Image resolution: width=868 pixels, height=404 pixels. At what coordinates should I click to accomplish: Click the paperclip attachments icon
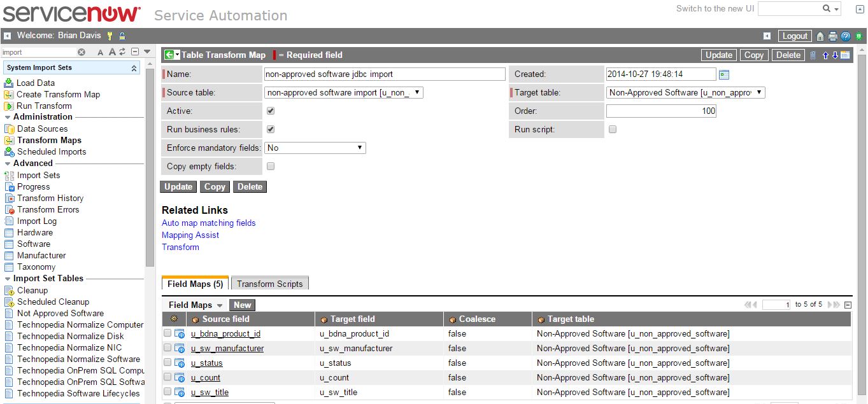(x=813, y=55)
